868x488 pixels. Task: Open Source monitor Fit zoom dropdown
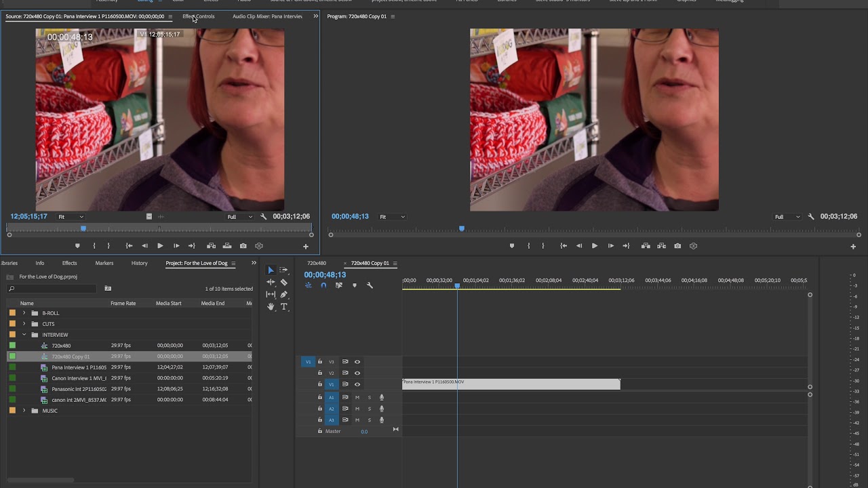click(70, 217)
